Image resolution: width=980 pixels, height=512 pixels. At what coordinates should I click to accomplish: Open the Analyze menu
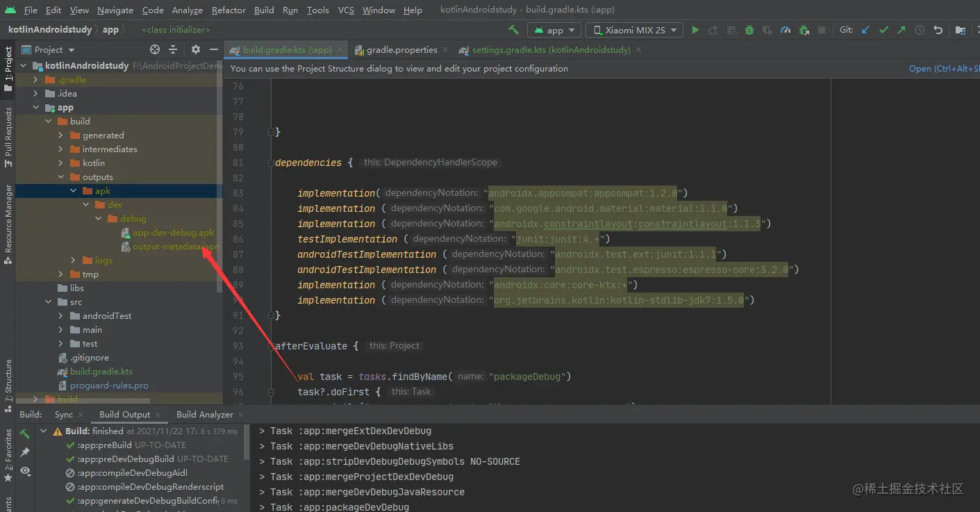click(188, 10)
